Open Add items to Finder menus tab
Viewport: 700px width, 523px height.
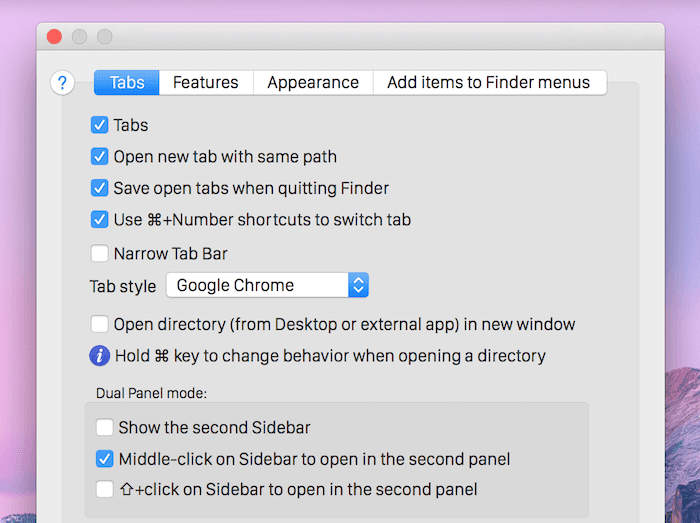coord(489,83)
